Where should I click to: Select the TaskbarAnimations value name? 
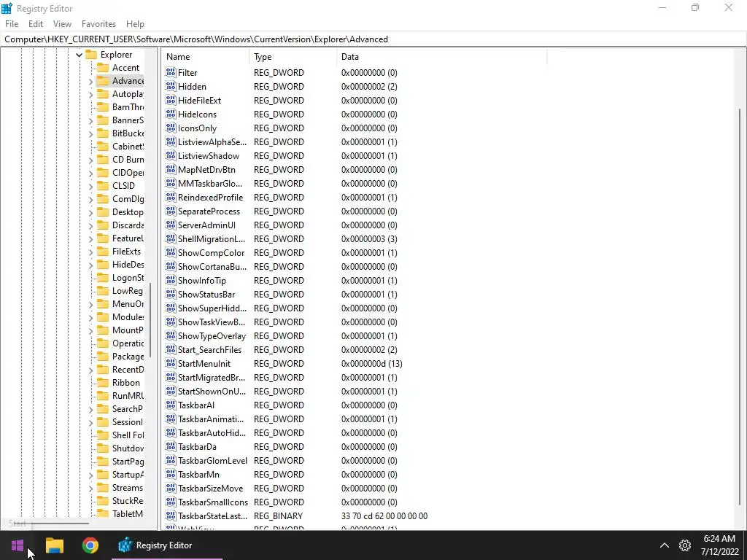coord(211,419)
